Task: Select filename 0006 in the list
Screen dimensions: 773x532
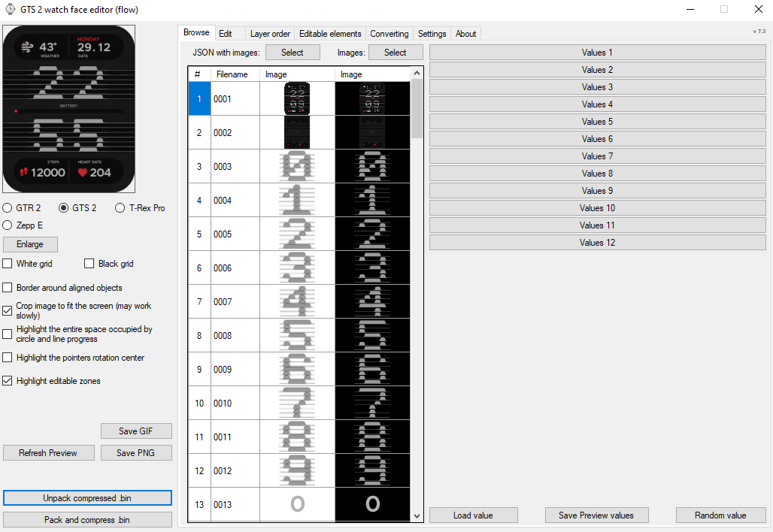Action: point(235,268)
